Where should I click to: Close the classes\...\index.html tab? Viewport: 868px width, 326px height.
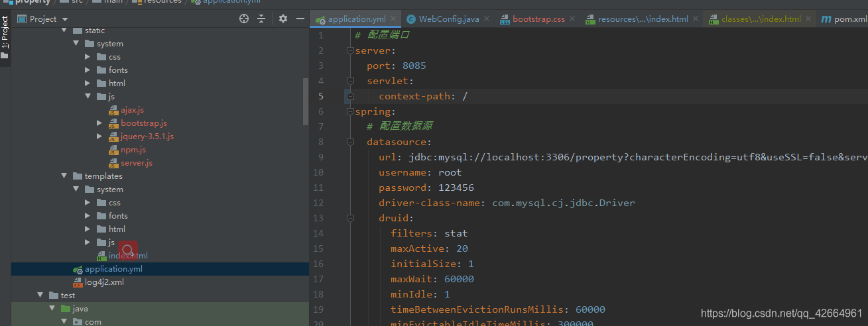(x=808, y=19)
